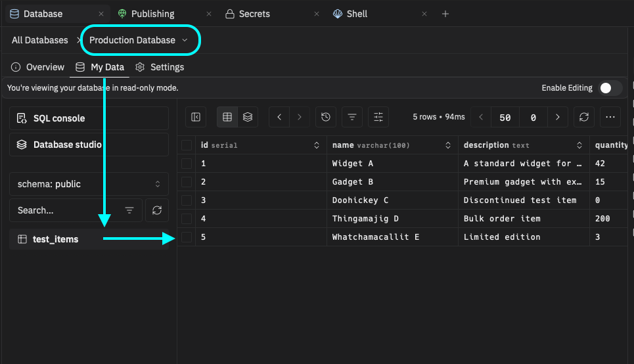Add a new tab with plus icon
This screenshot has width=634, height=364.
pyautogui.click(x=445, y=14)
